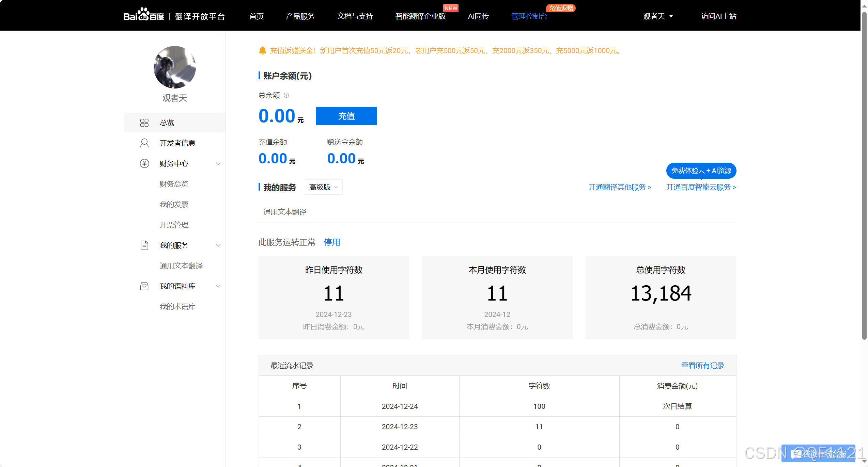The width and height of the screenshot is (868, 467).
Task: Click the finance center yen icon
Action: tap(144, 163)
